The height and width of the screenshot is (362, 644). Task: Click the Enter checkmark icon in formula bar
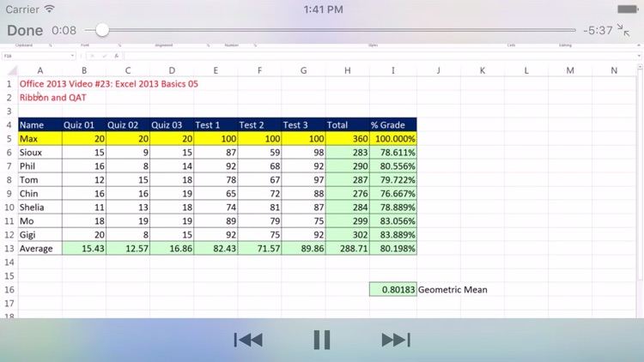[x=104, y=56]
